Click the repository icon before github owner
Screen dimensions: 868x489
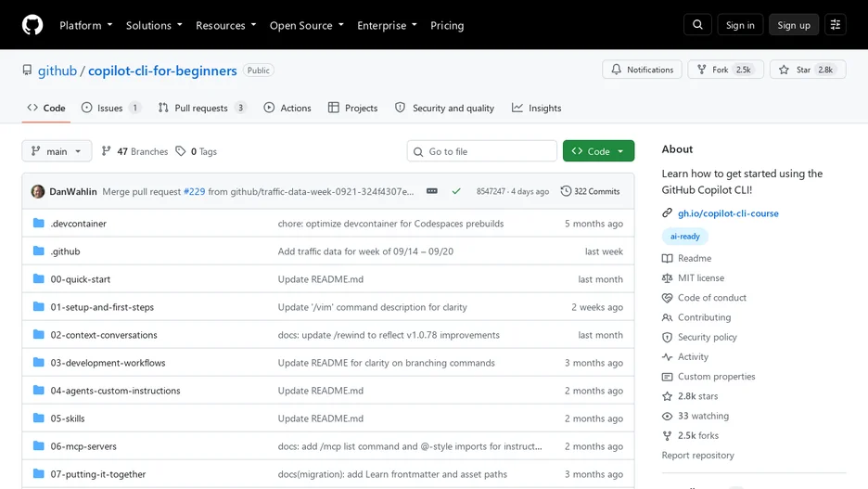[x=27, y=71]
